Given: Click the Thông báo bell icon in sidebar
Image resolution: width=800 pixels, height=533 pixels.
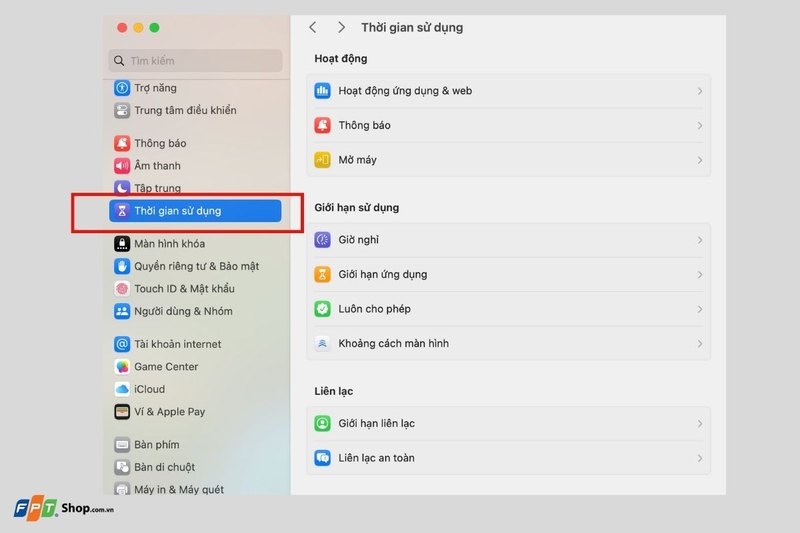Looking at the screenshot, I should point(122,143).
